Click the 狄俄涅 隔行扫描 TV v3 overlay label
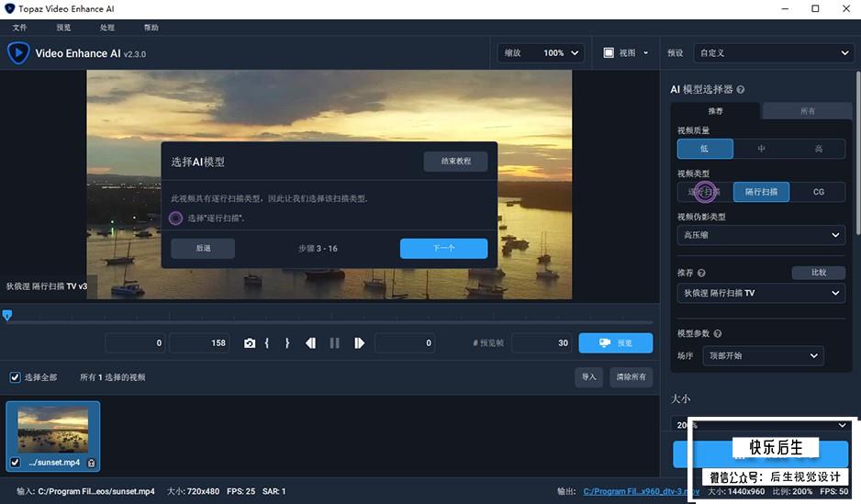The width and height of the screenshot is (861, 504). click(47, 286)
